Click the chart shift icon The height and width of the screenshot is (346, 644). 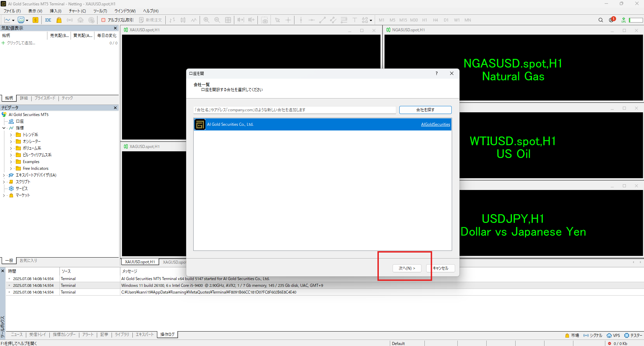(x=251, y=20)
